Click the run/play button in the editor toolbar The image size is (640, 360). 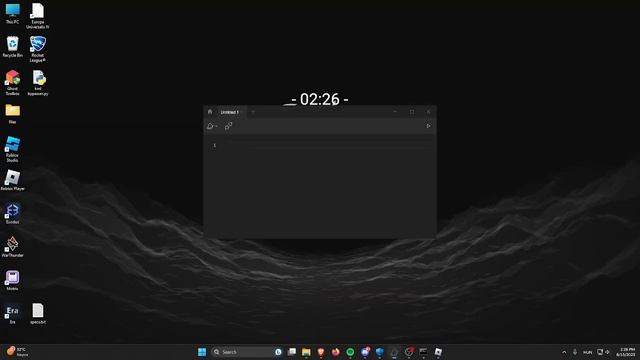click(x=428, y=126)
